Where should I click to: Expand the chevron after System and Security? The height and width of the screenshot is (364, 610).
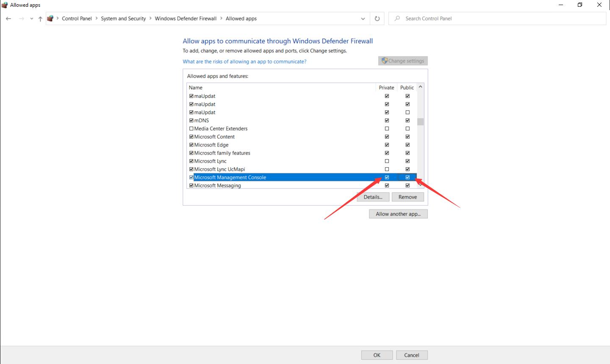[150, 18]
